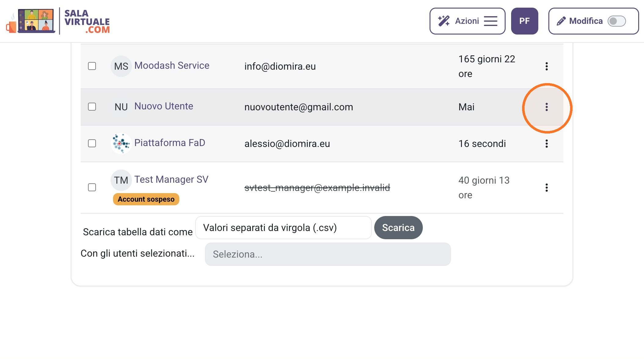Click the Sala Virtuale logo

58,21
